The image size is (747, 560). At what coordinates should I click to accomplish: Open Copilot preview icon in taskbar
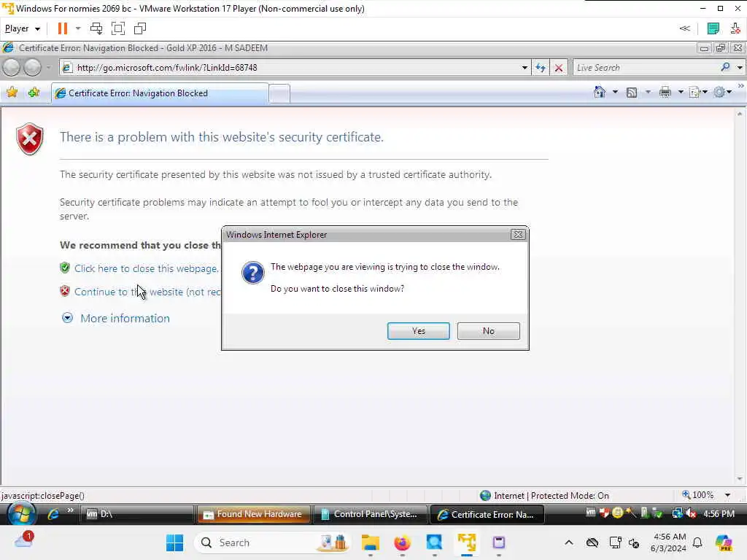click(x=724, y=542)
